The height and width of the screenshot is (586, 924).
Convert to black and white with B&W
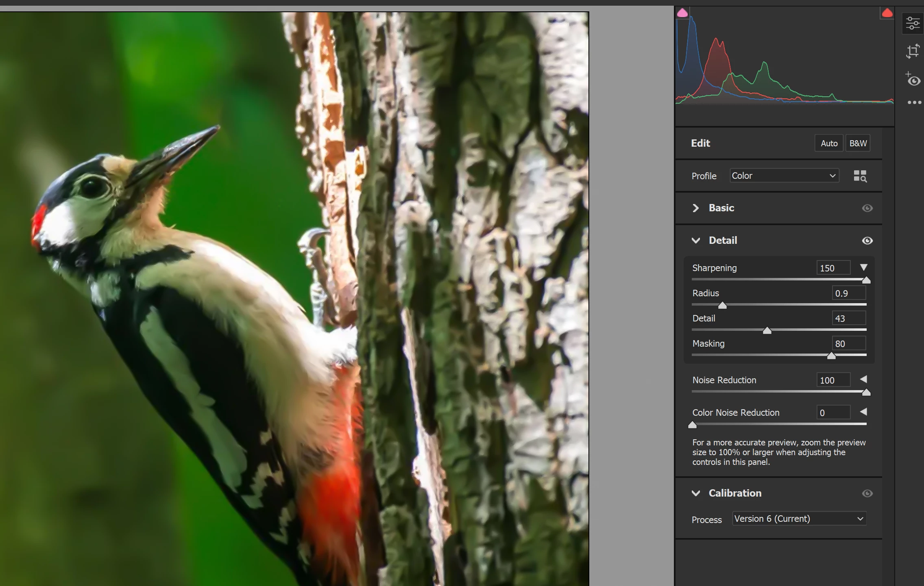[x=858, y=143]
